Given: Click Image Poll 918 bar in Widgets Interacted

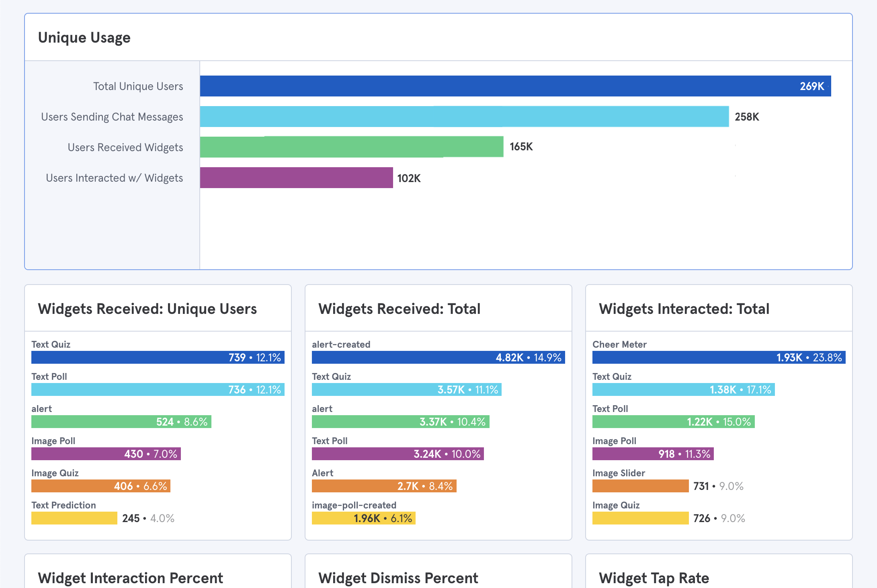Looking at the screenshot, I should [653, 454].
